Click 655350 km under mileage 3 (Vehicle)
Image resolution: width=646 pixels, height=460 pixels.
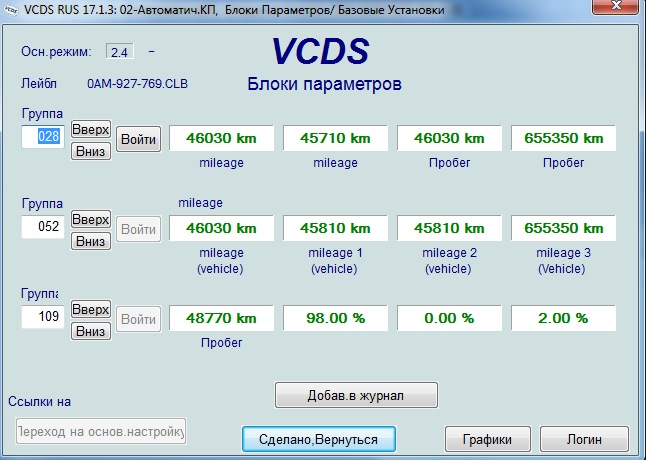(564, 228)
